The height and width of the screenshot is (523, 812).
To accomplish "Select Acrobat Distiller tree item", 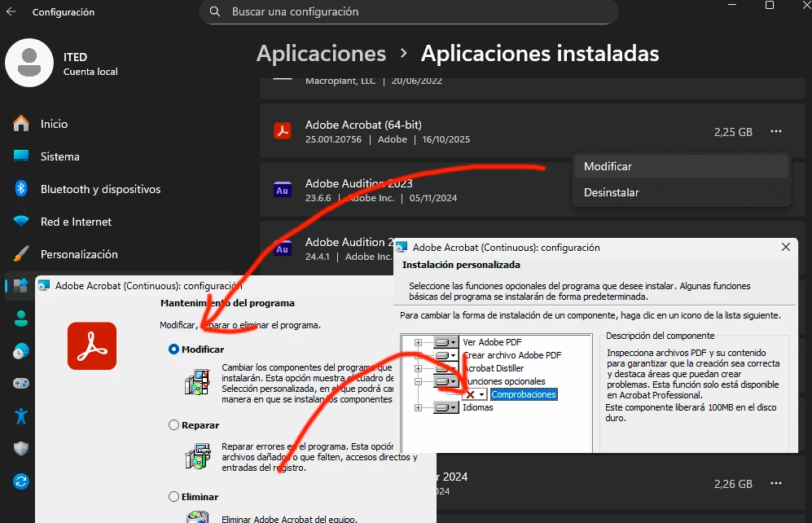I will click(493, 368).
